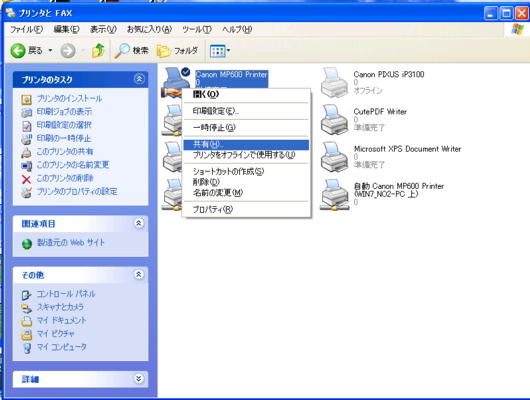Viewport: 530px width, 400px height.
Task: Click コントロール パネル link
Action: [66, 294]
